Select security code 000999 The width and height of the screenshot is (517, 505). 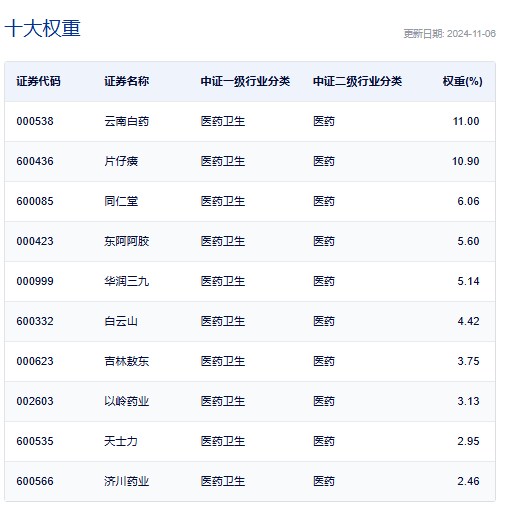[x=35, y=281]
